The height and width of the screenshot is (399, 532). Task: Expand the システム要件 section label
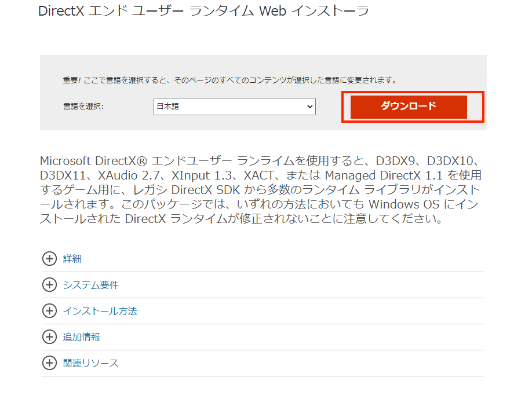[90, 285]
